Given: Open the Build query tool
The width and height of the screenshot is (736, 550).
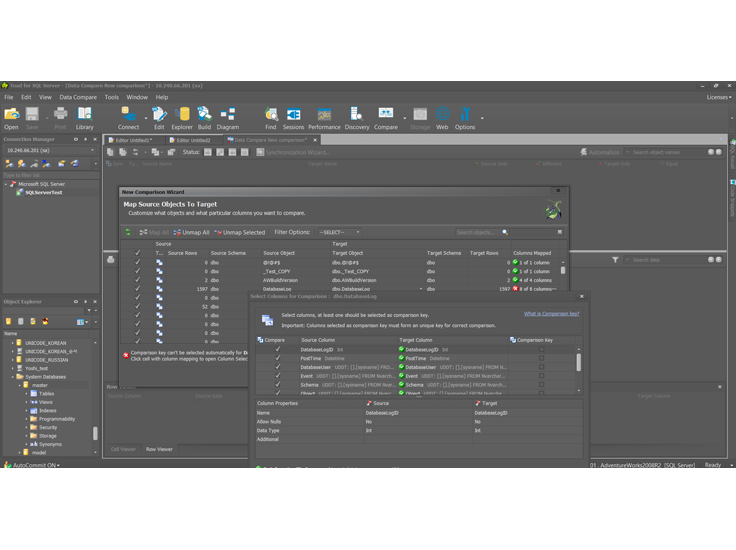Looking at the screenshot, I should pyautogui.click(x=204, y=115).
